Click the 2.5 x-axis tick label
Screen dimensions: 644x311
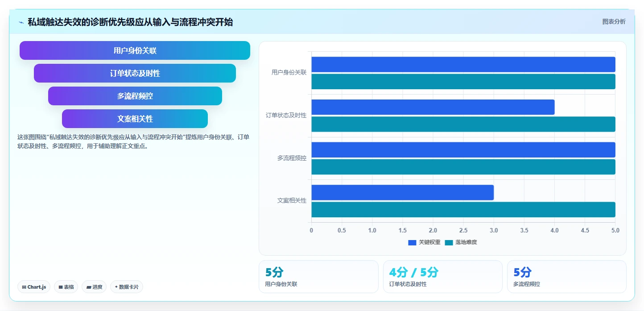coord(463,230)
